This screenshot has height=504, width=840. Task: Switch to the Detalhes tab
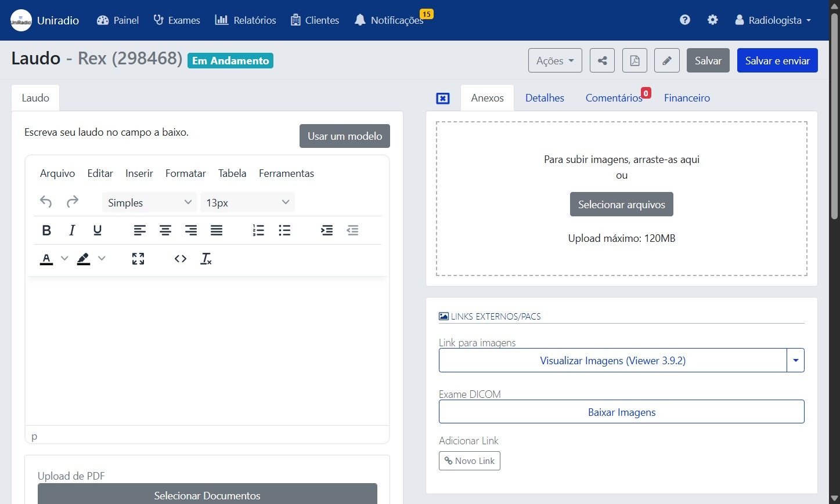(x=545, y=98)
